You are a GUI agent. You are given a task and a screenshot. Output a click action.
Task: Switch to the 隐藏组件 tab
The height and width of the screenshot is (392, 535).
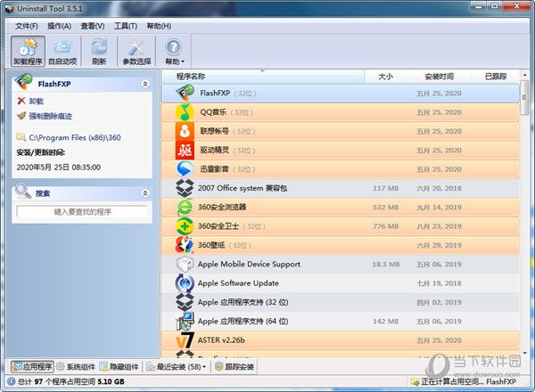point(119,367)
